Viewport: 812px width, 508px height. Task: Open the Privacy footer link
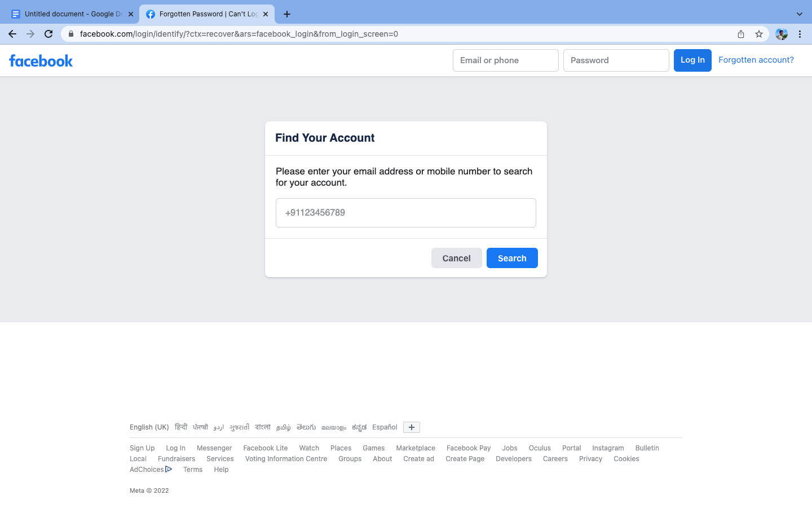point(591,459)
